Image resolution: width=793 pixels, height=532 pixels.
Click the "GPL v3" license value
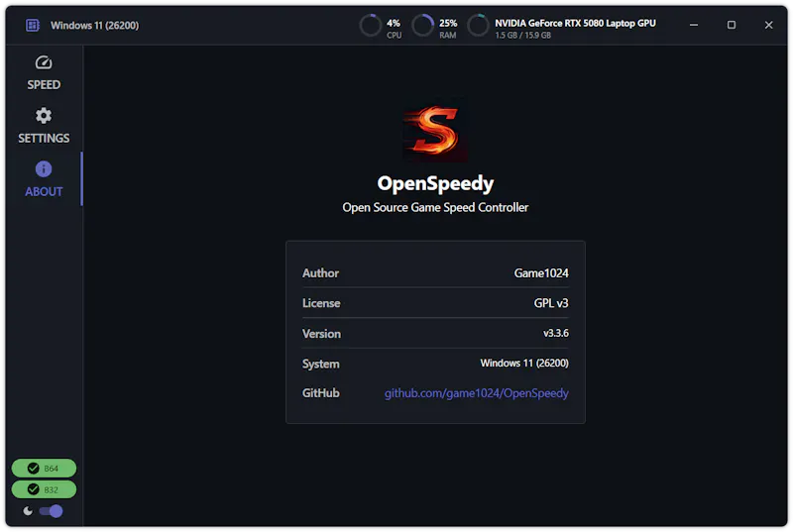(x=551, y=303)
